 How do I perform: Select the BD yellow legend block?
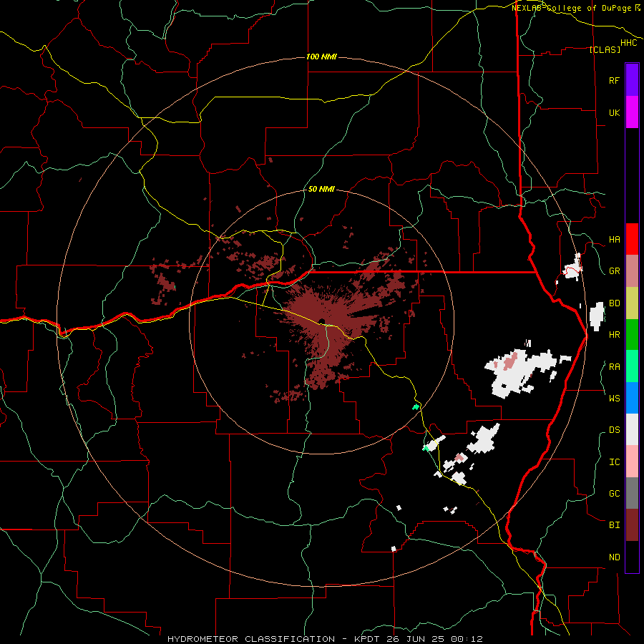pyautogui.click(x=632, y=303)
